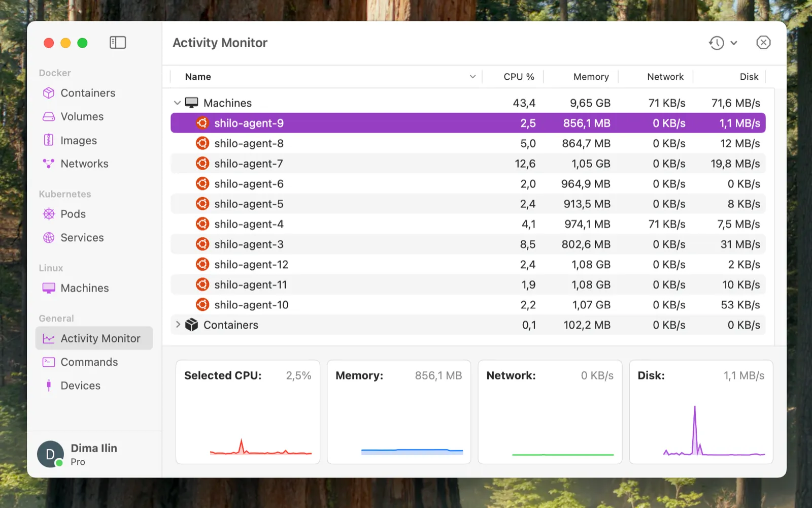Screen dimensions: 812x508
Task: Click the circled X stop button
Action: (763, 43)
